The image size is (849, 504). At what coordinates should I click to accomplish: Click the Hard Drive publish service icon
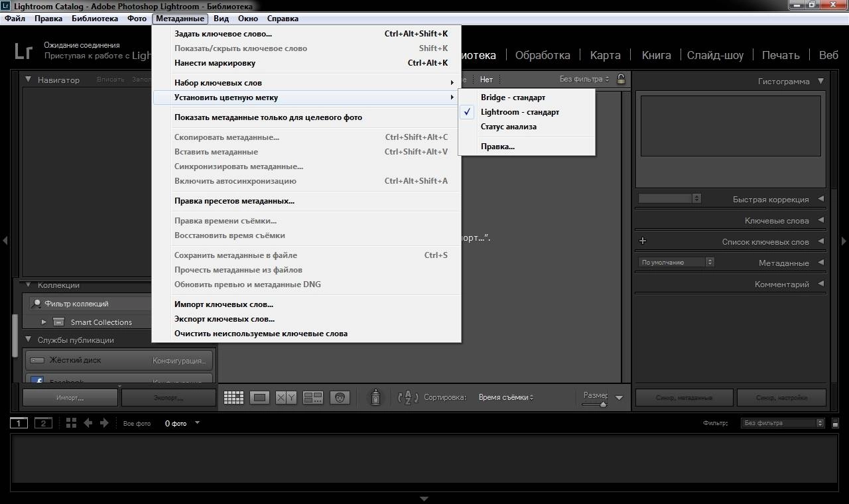click(37, 360)
